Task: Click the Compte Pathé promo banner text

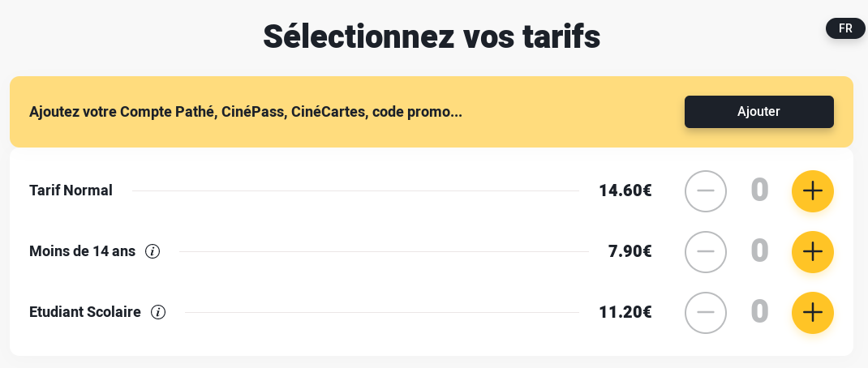Action: [246, 112]
